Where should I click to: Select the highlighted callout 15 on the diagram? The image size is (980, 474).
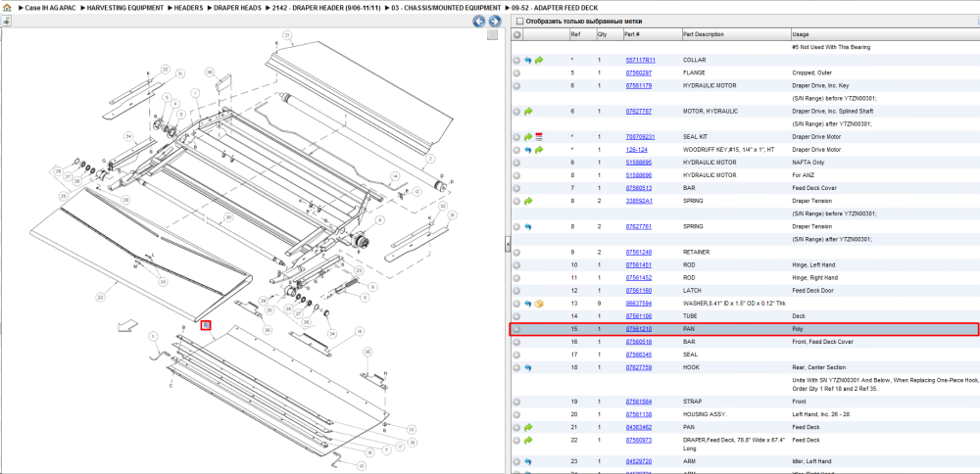click(x=206, y=325)
